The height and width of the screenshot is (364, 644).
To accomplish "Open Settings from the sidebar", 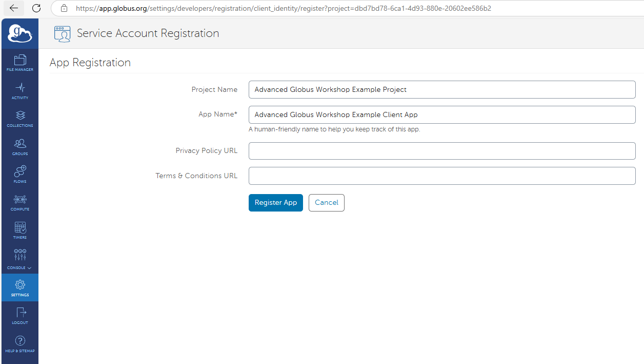I will pos(19,287).
